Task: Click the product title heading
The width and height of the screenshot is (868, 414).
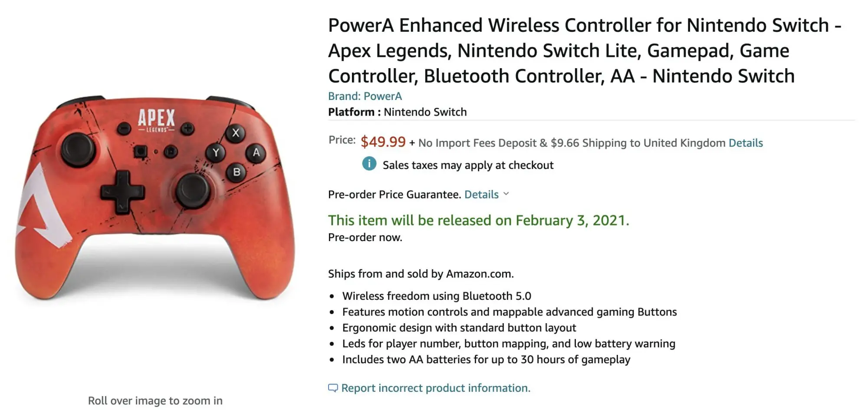Action: [585, 51]
